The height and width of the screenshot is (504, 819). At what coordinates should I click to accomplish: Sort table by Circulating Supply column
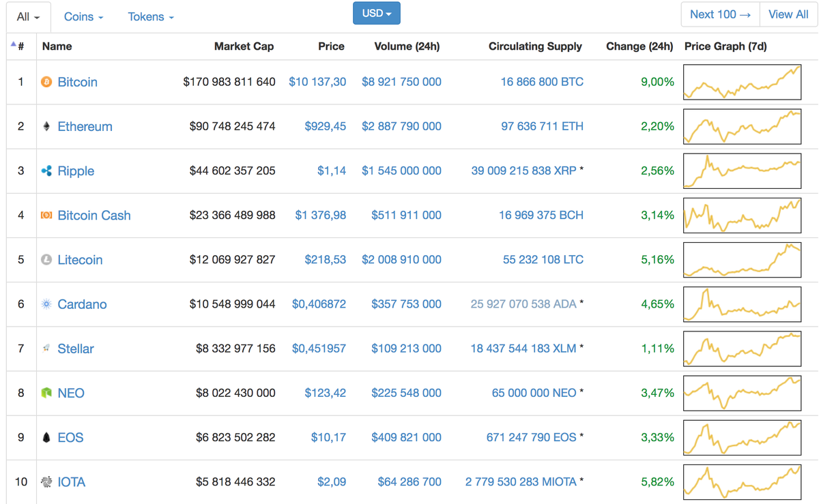[x=535, y=46]
